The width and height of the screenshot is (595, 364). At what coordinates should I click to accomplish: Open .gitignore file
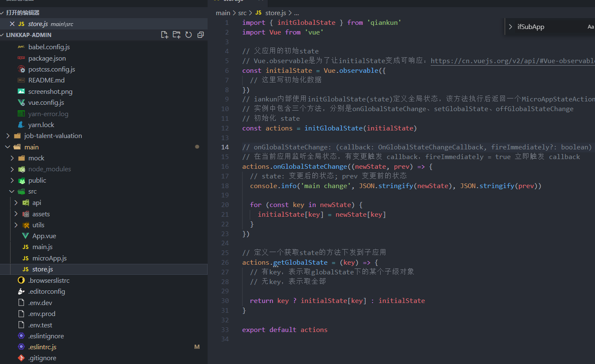(x=42, y=358)
